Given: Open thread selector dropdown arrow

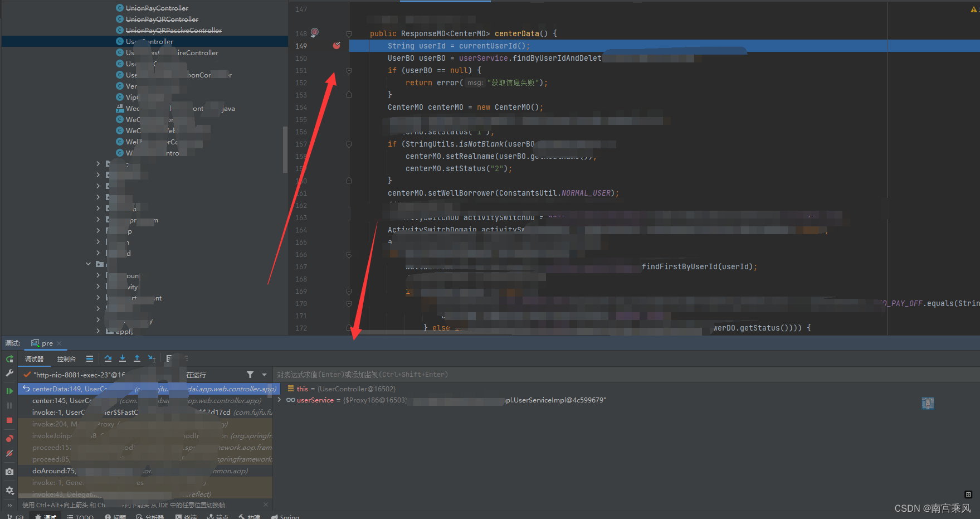Looking at the screenshot, I should pos(264,375).
